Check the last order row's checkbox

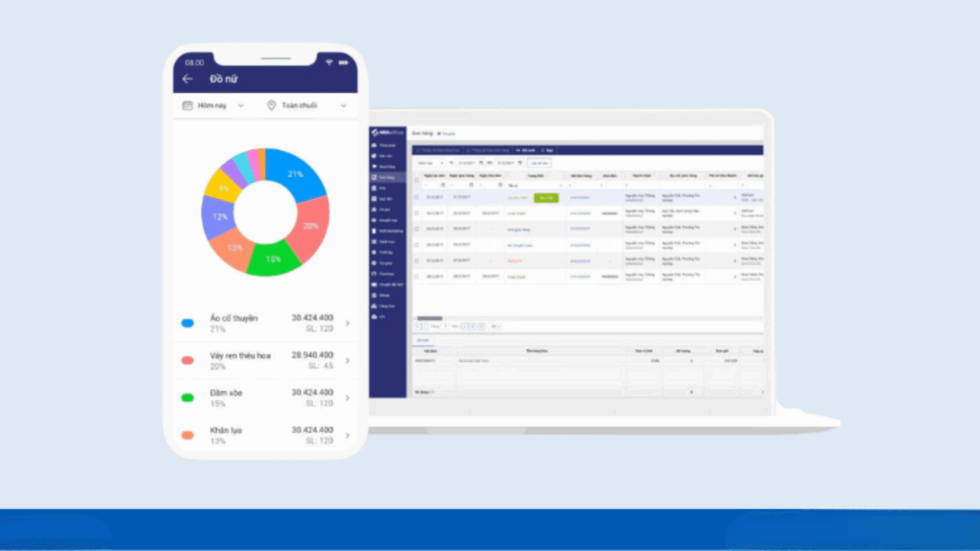click(x=417, y=277)
